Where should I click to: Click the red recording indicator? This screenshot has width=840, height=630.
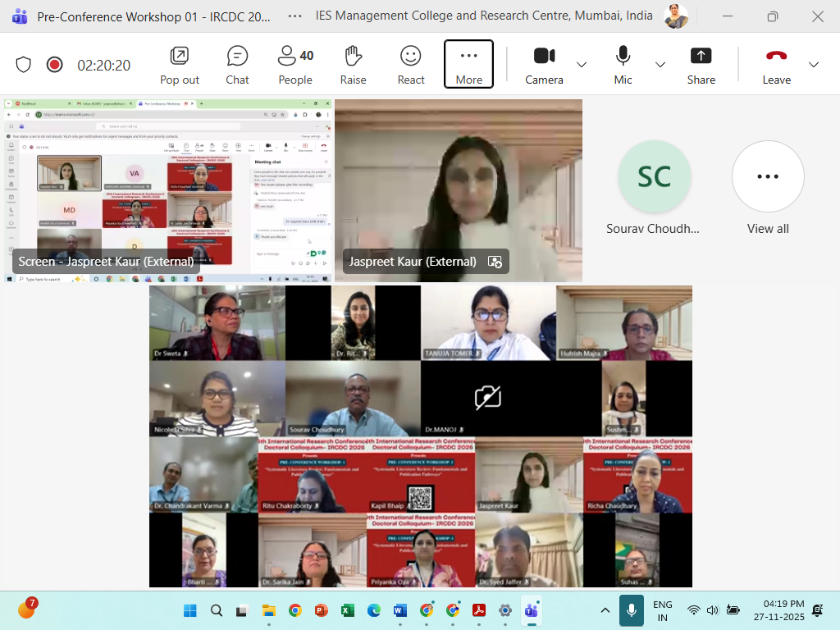(54, 65)
